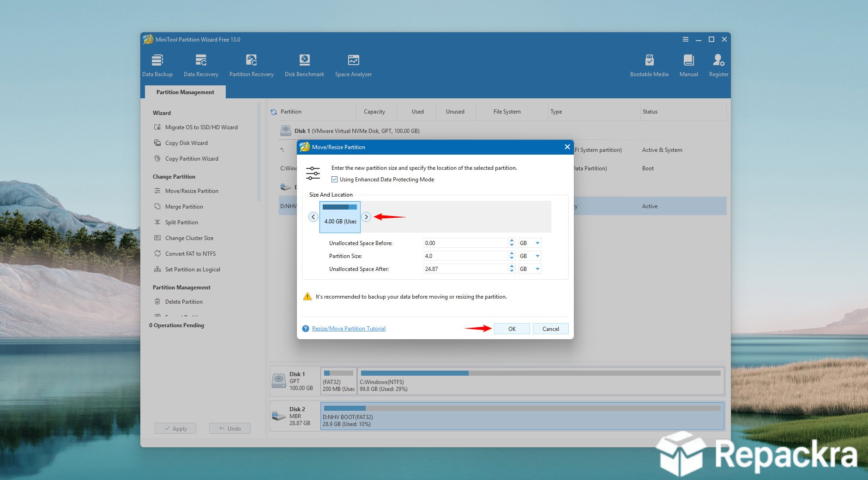Open the Data Backup tool
Screen dimensions: 868x480
tap(157, 66)
